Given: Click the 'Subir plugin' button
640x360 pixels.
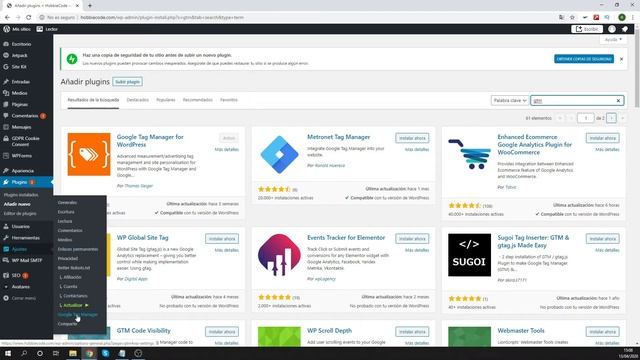Looking at the screenshot, I should click(127, 82).
